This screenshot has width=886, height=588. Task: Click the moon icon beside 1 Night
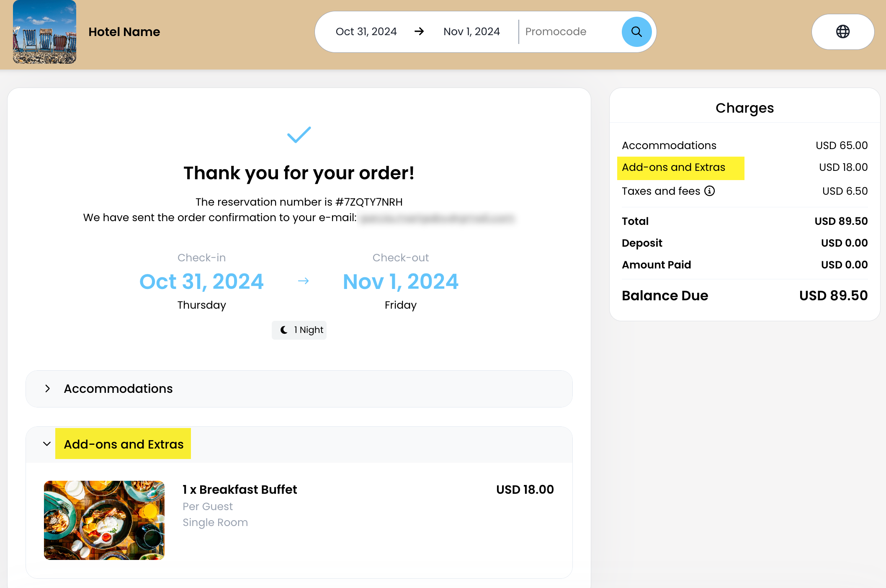point(284,330)
